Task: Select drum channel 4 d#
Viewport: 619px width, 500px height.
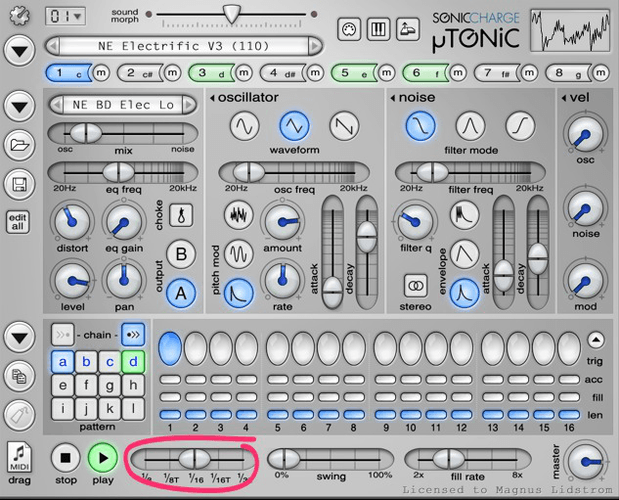Action: 282,73
